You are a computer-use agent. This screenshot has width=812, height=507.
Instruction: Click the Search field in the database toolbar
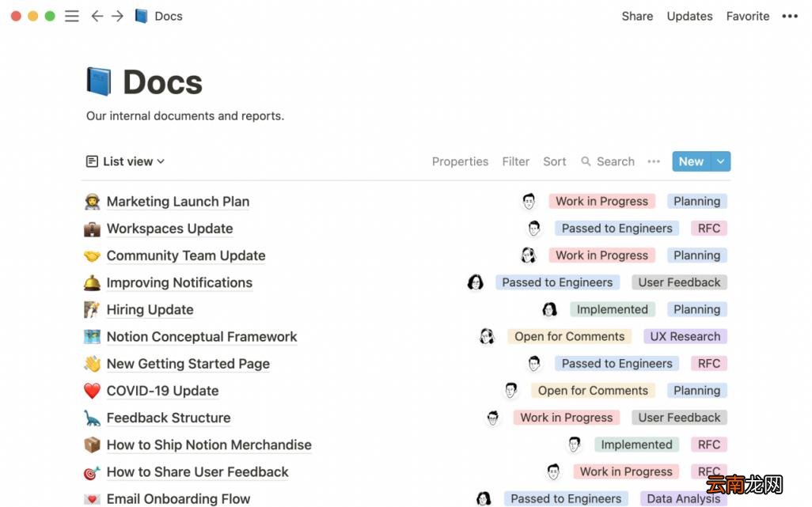pyautogui.click(x=608, y=161)
